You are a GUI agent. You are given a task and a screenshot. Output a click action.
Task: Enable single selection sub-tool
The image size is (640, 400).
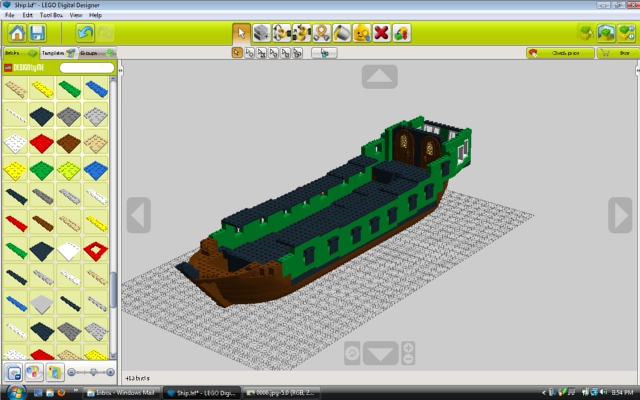237,53
